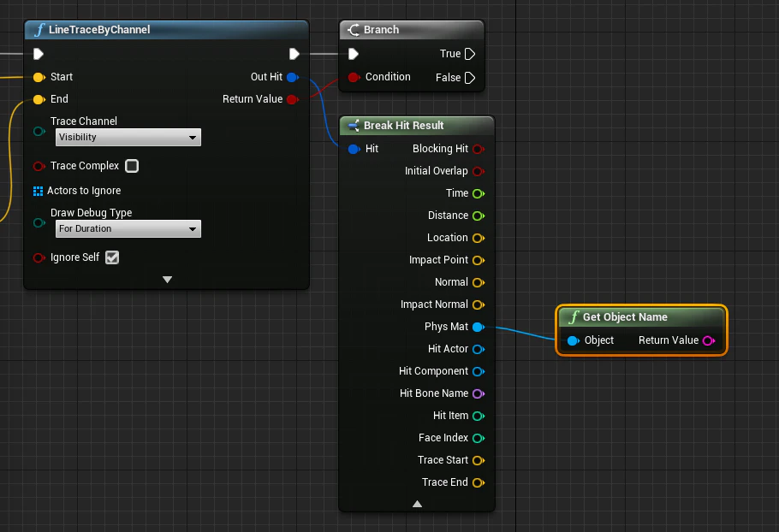
Task: Click the Hit Item output pin
Action: (479, 416)
